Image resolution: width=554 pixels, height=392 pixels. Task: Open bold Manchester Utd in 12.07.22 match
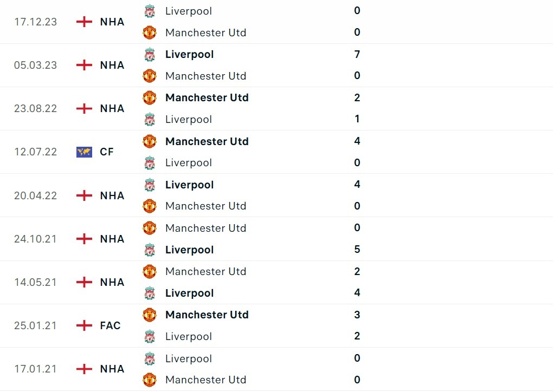click(207, 141)
